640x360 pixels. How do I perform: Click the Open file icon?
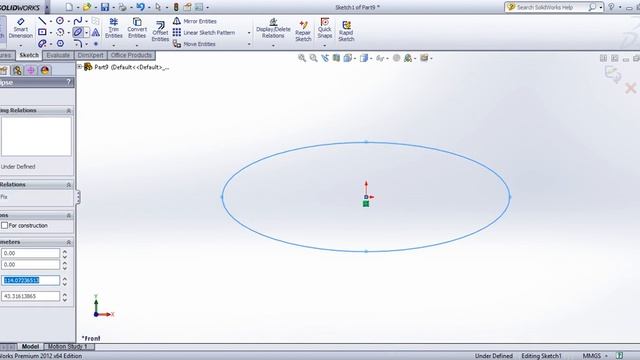pyautogui.click(x=87, y=7)
